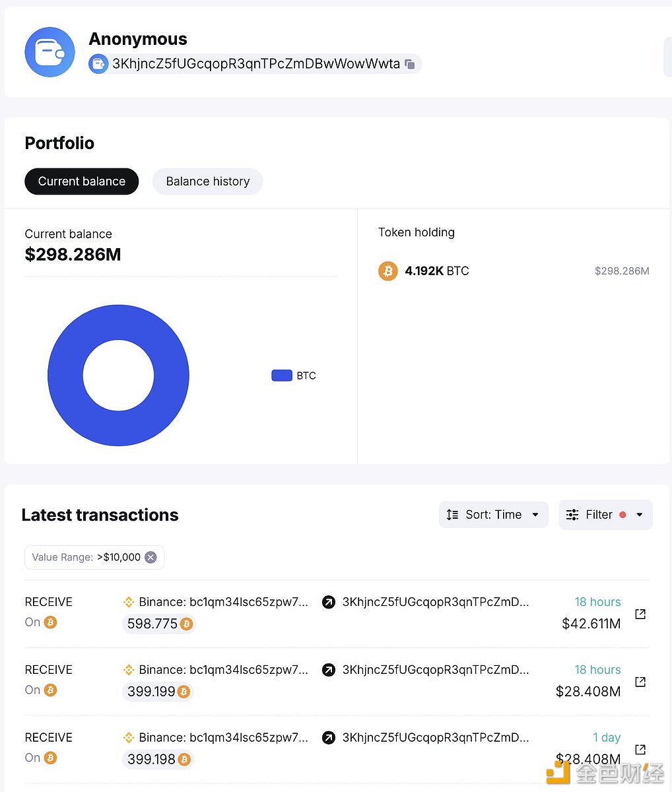The width and height of the screenshot is (672, 792).
Task: Open recipient address 3KhjncZ5f in third transaction
Action: (436, 737)
